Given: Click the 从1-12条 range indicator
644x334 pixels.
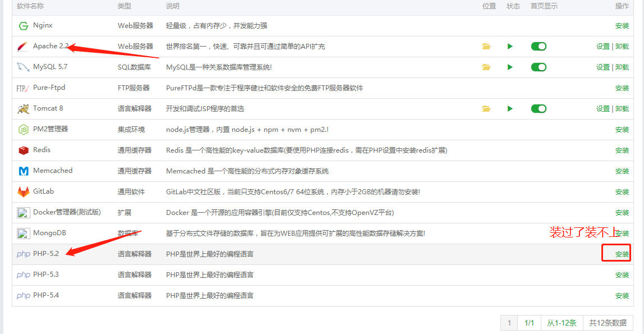Looking at the screenshot, I should [562, 323].
